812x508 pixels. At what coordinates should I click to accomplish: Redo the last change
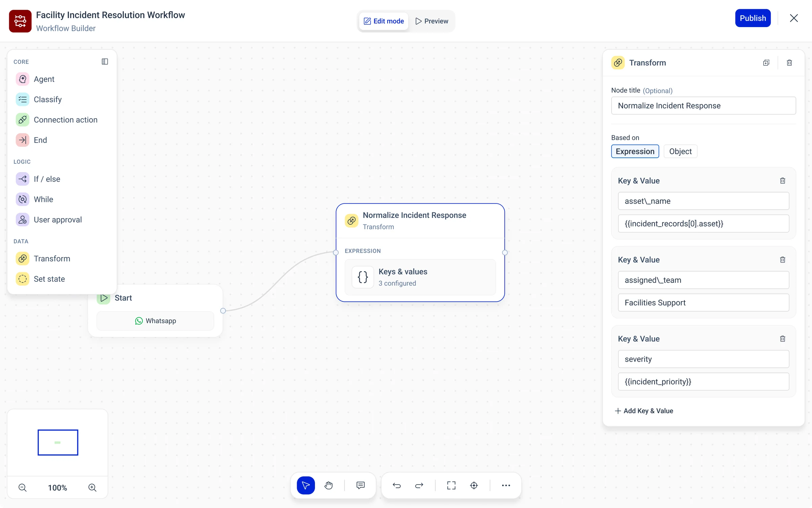coord(419,485)
